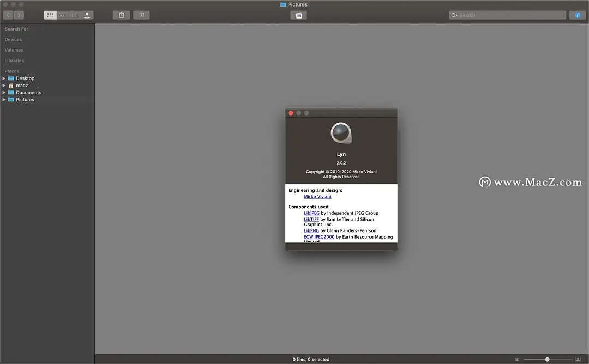Click the large thumbnail size icon
Screen dimensions: 589x364
point(578,360)
